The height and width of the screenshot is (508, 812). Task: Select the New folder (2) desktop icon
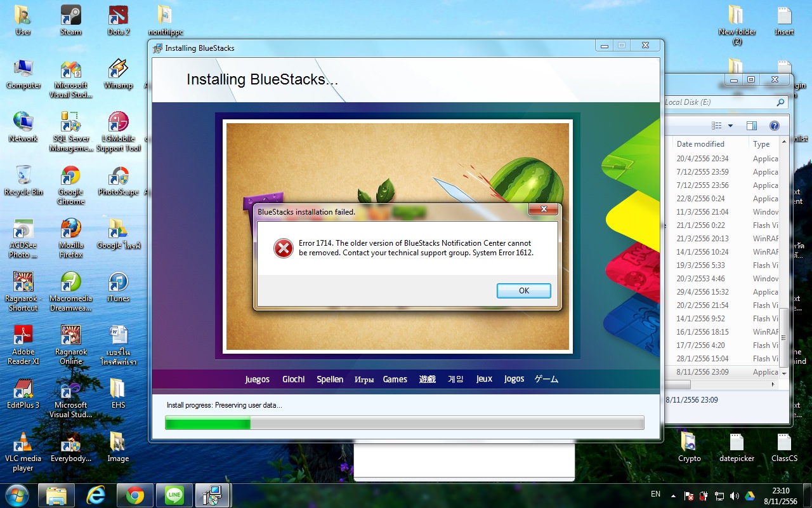[x=737, y=25]
